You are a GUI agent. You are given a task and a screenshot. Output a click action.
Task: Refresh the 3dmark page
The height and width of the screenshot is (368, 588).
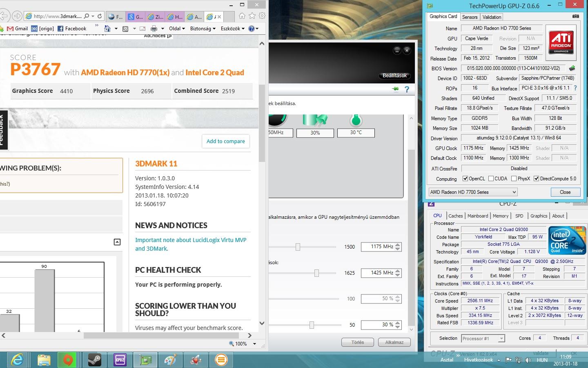[100, 16]
